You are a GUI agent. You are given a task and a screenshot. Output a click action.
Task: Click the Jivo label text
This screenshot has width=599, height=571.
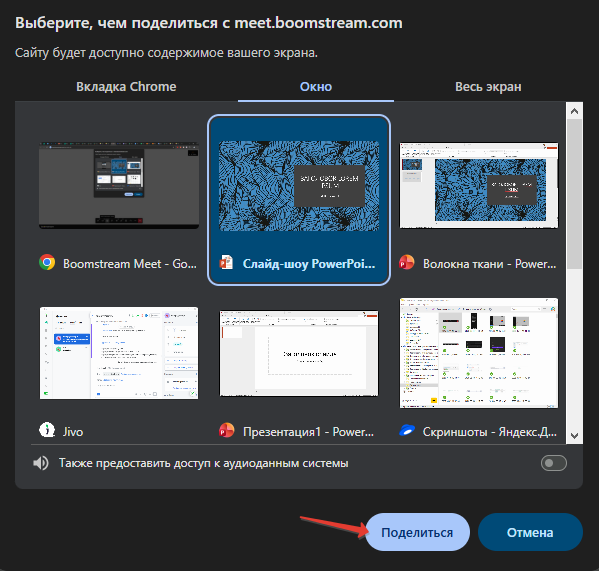pos(73,432)
